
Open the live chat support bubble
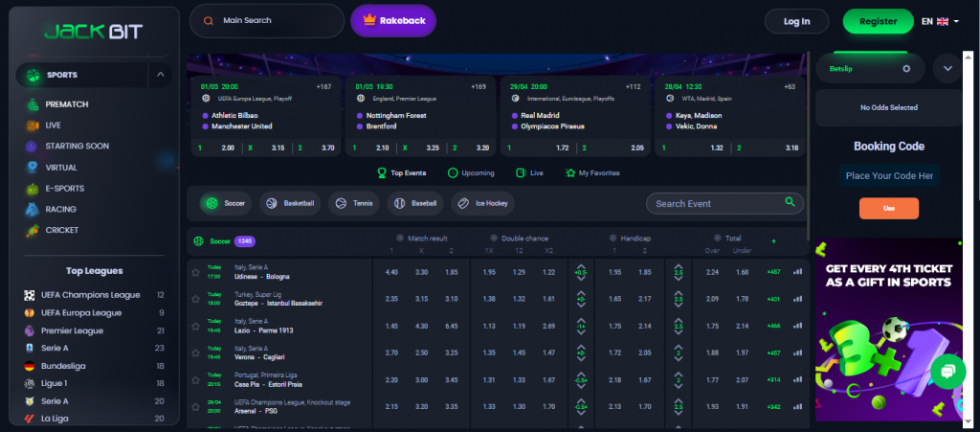(x=947, y=372)
